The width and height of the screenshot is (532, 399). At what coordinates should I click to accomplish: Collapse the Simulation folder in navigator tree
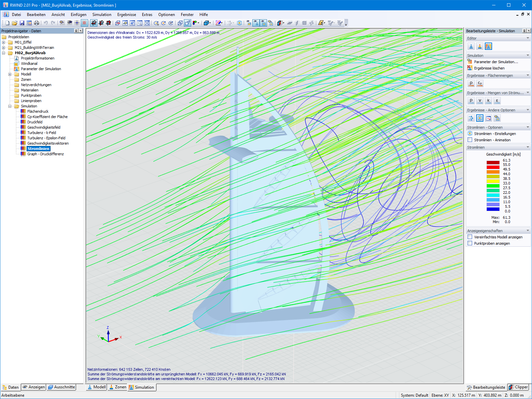10,106
